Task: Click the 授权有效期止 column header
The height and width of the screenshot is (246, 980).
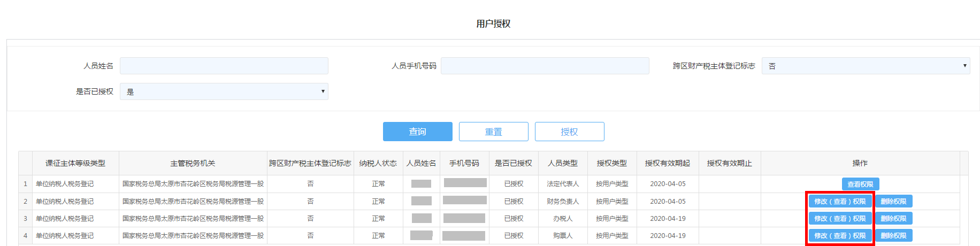Action: 730,163
